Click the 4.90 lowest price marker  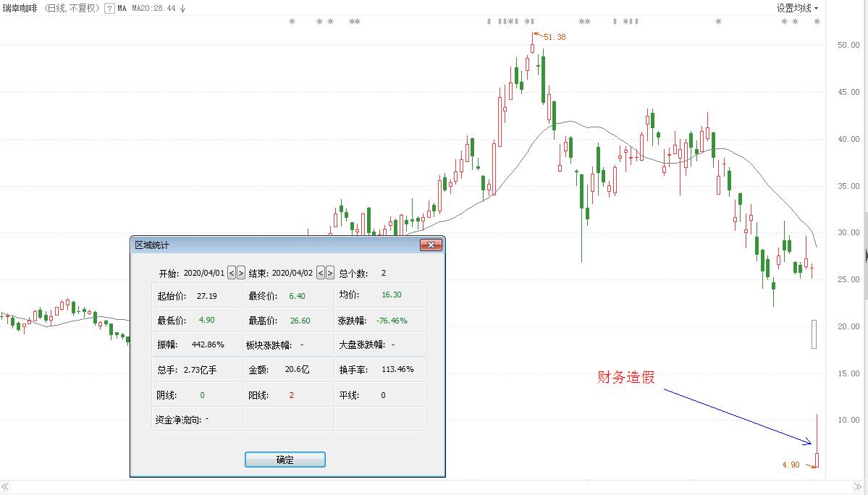(791, 465)
